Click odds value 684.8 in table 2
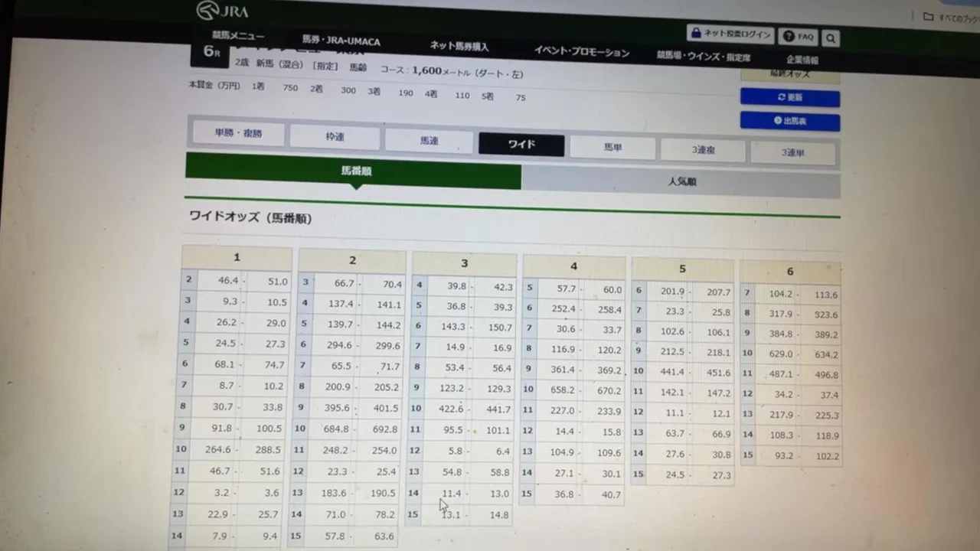Viewport: 980px width, 551px height. pos(336,429)
